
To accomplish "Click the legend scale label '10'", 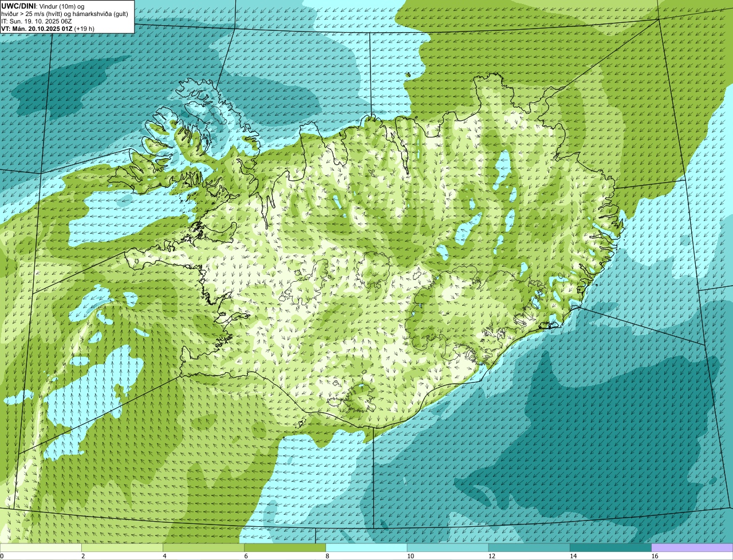I will pyautogui.click(x=411, y=556).
